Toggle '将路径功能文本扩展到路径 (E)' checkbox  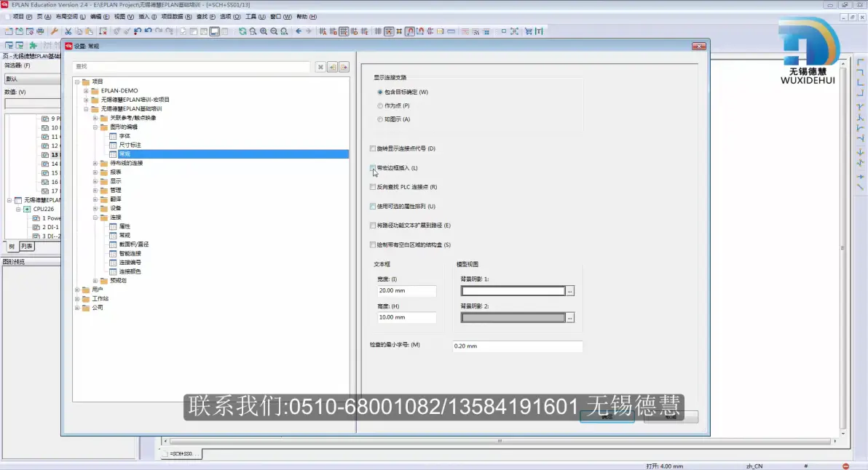[373, 226]
